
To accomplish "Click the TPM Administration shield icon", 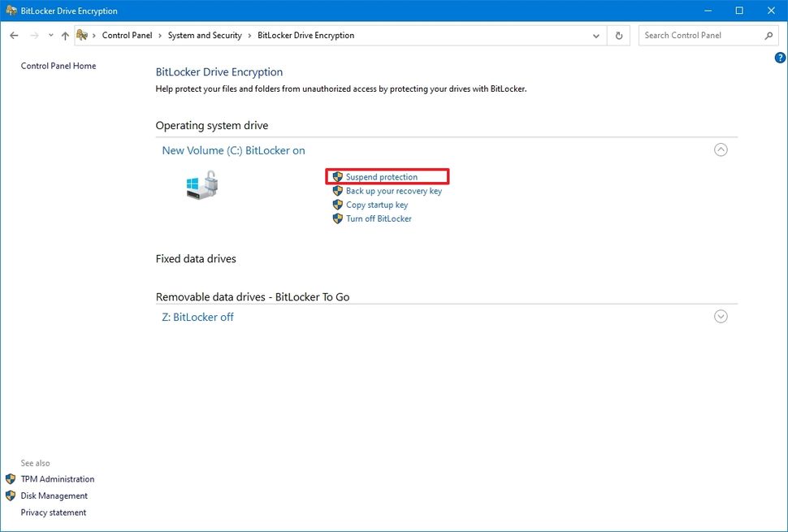I will point(9,479).
